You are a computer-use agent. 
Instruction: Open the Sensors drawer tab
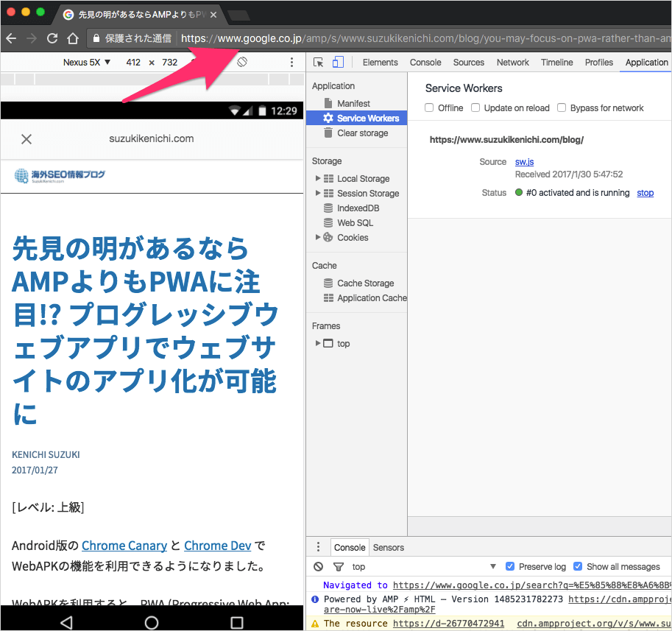click(x=389, y=547)
